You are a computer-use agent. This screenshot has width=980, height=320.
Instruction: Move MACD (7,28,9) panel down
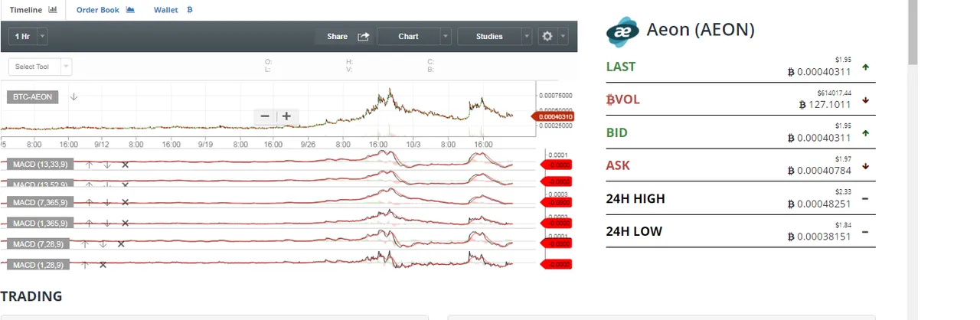pos(103,243)
